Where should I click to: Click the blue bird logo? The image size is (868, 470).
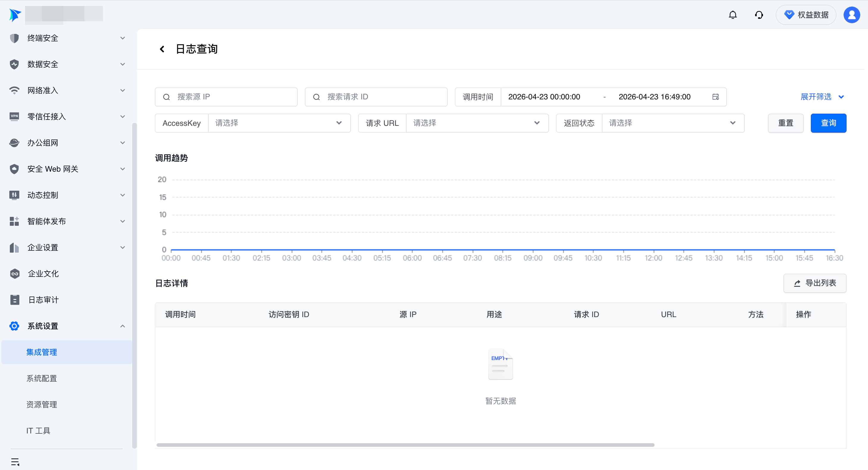15,15
